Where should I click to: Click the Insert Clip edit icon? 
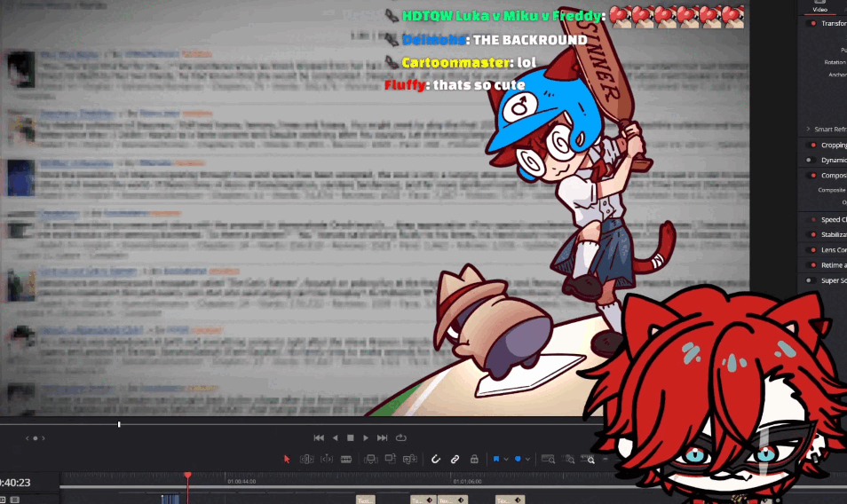(370, 460)
